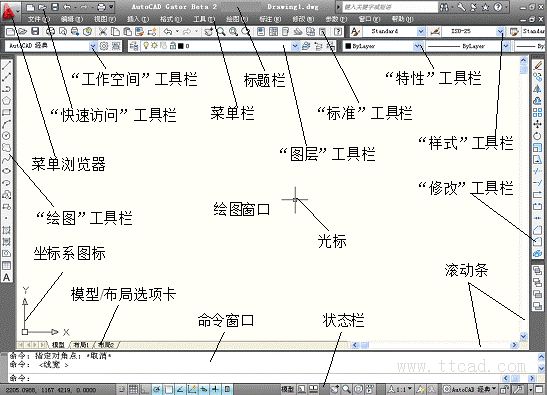
Task: Toggle the layer 0 freeze sun icon
Action: coord(154,45)
